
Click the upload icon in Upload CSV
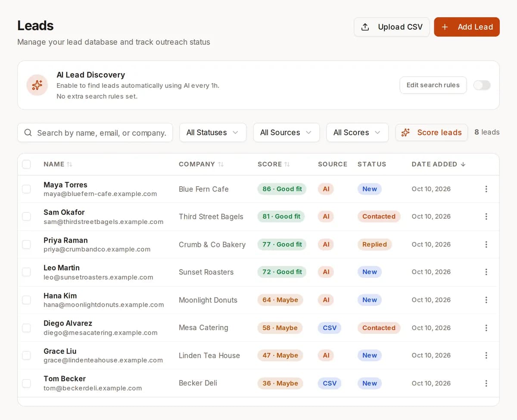(365, 27)
